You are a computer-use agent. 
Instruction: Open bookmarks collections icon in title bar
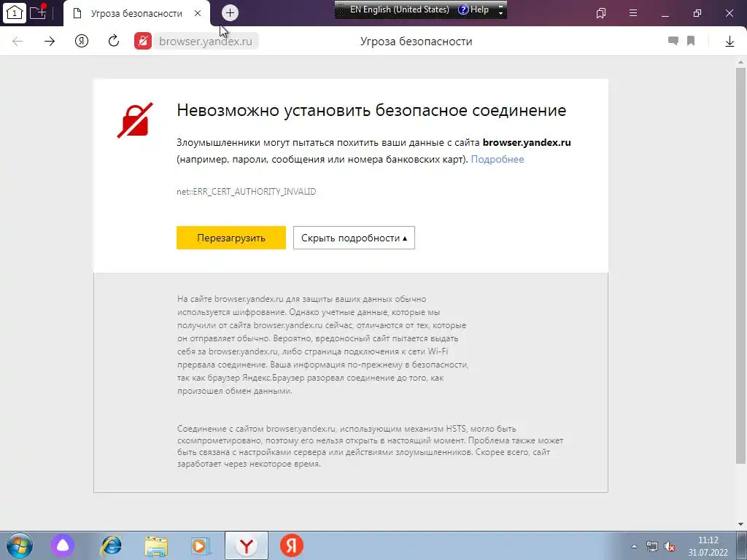[601, 13]
